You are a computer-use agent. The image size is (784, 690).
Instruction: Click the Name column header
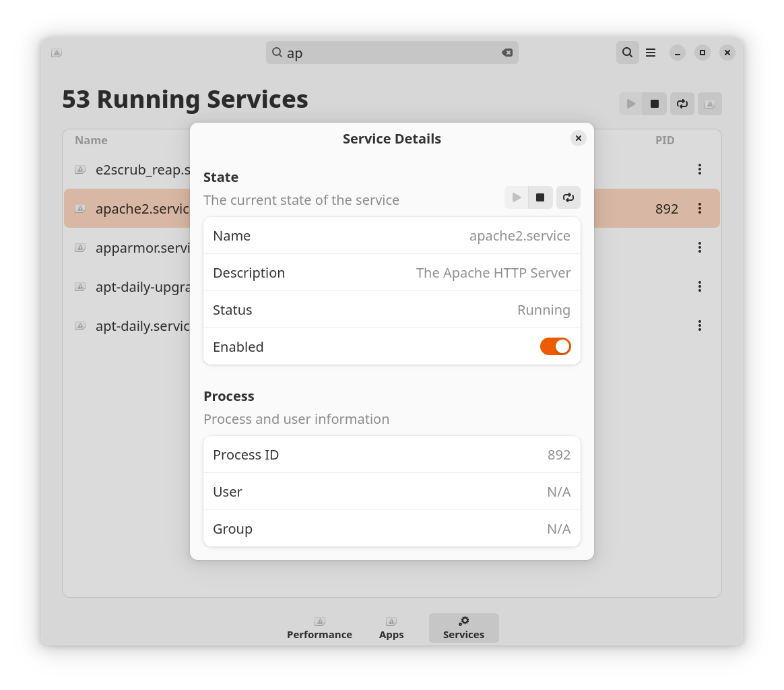click(x=91, y=140)
